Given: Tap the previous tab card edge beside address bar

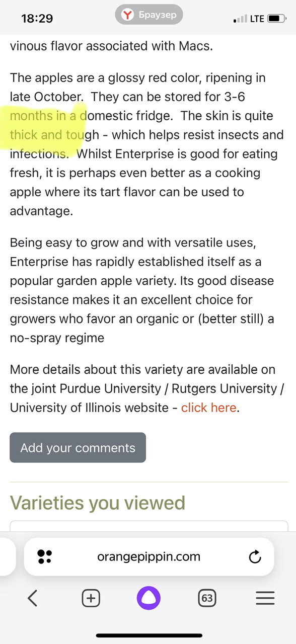Looking at the screenshot, I should 7,557.
